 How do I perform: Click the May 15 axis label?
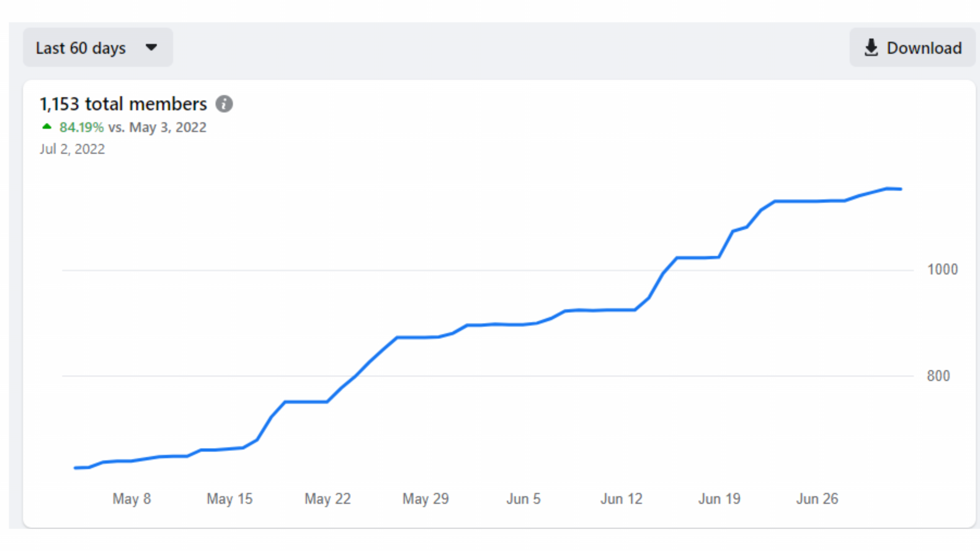coord(230,498)
